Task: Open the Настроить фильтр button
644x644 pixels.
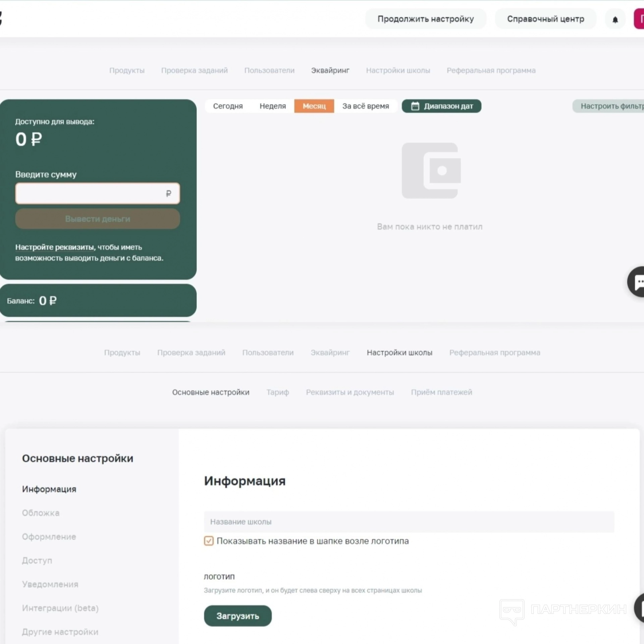Action: point(608,106)
